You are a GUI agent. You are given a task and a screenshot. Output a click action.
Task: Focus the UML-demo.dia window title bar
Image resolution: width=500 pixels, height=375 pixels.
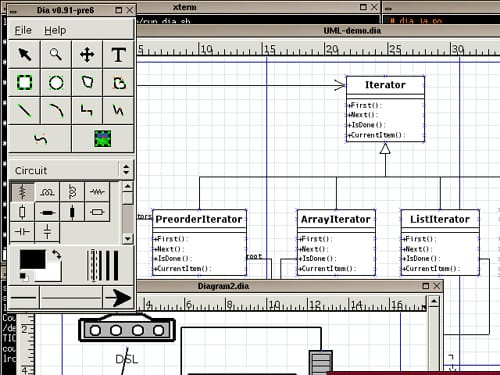[352, 31]
